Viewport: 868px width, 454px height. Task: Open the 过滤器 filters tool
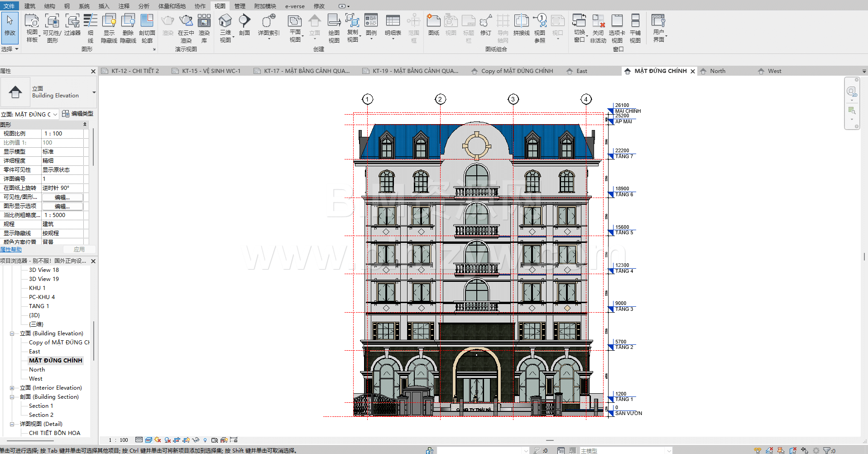click(72, 25)
